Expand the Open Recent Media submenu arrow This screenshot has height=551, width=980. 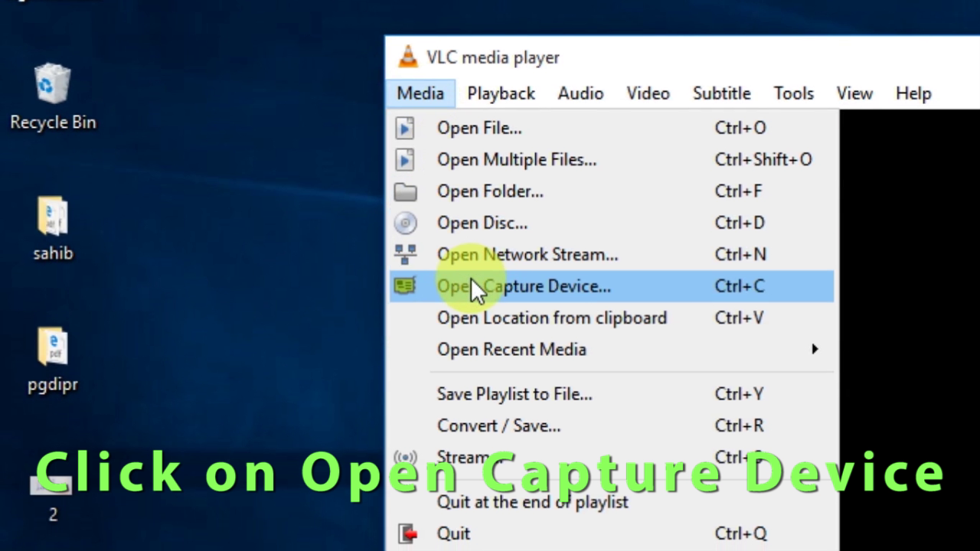[815, 349]
